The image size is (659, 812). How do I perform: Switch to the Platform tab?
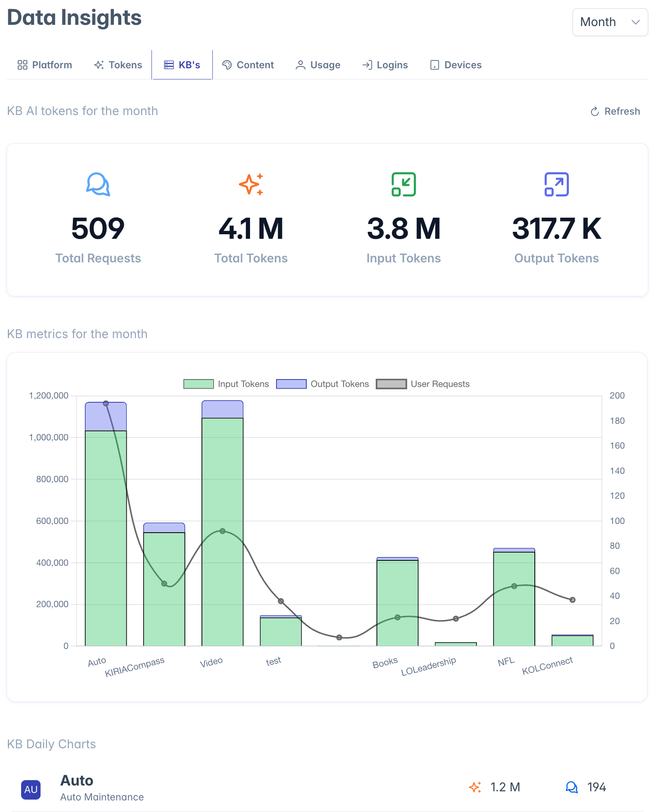pyautogui.click(x=45, y=65)
